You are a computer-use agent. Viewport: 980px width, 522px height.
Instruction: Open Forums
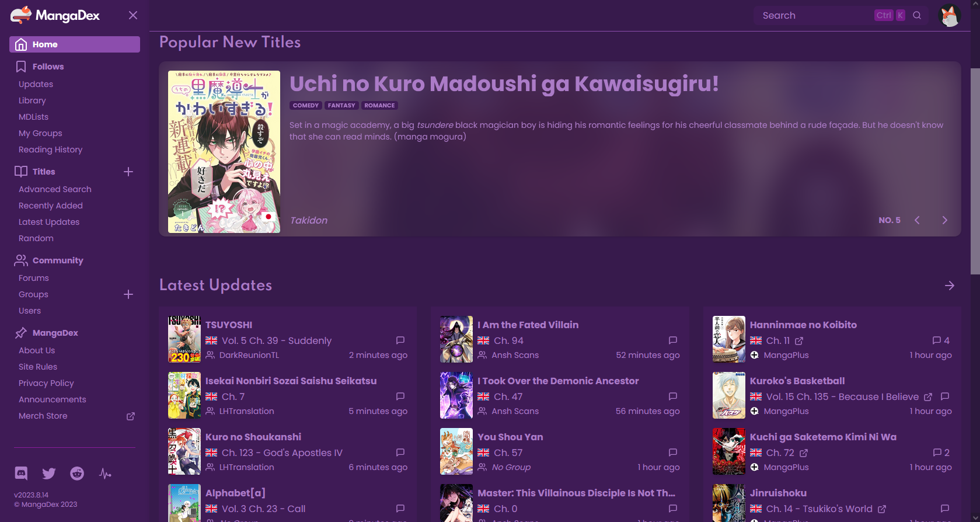[x=34, y=278]
